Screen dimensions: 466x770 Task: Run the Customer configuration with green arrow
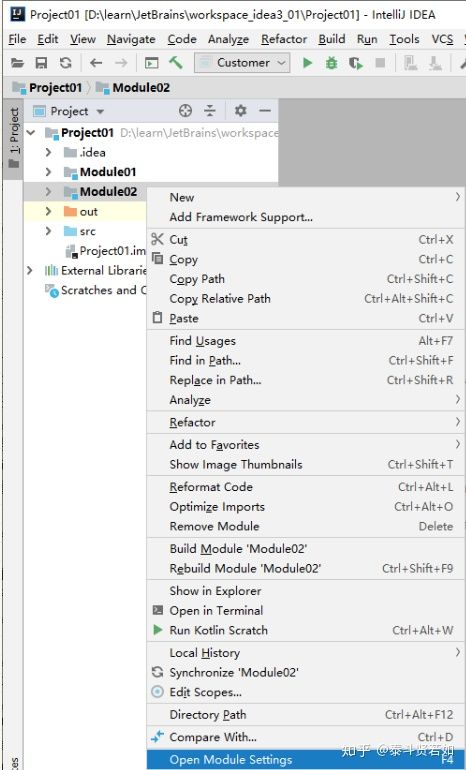[308, 63]
